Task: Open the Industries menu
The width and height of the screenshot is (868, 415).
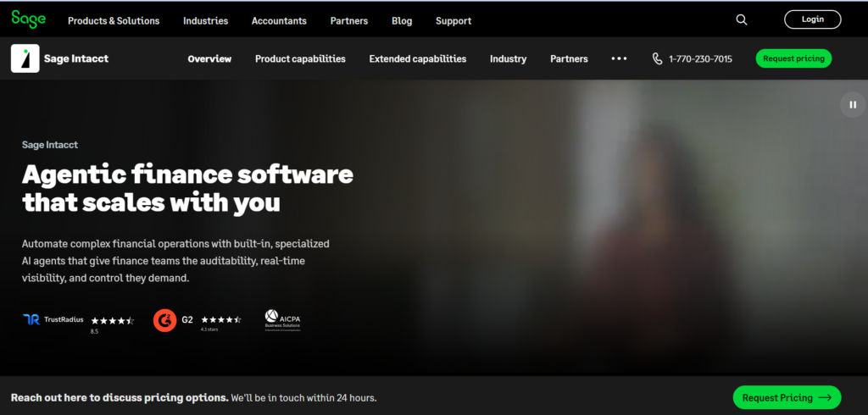Action: [x=205, y=20]
